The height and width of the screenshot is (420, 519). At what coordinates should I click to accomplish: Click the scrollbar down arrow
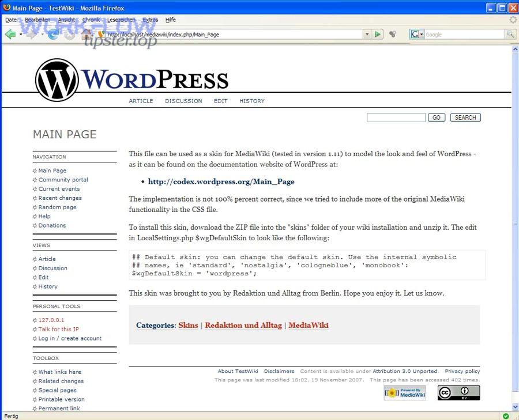(x=516, y=406)
